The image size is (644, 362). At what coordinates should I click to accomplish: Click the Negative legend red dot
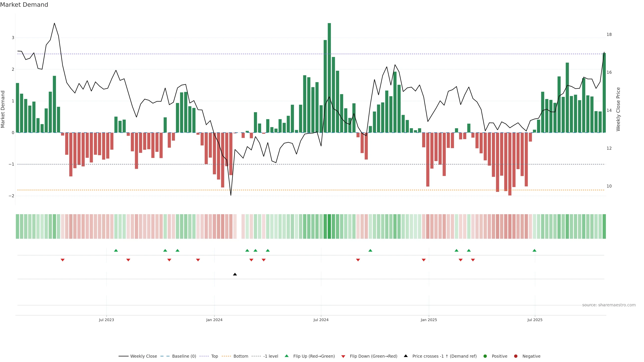pos(516,356)
